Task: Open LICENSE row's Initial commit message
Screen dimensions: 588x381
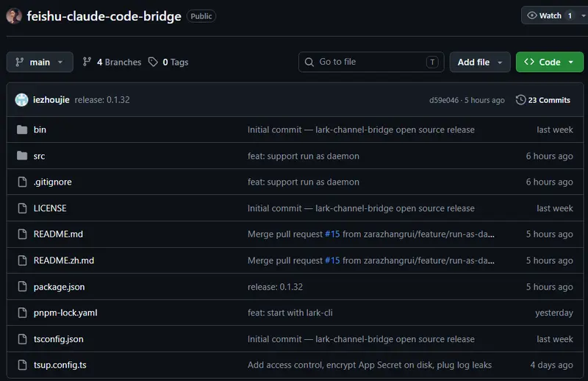Action: [x=361, y=208]
